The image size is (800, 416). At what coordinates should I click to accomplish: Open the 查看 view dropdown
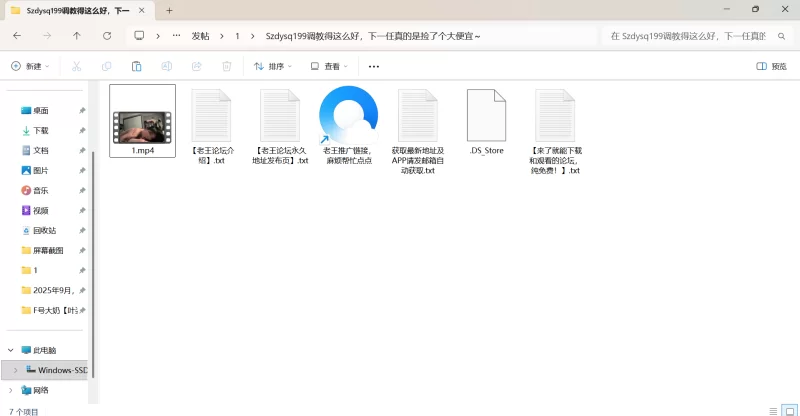click(x=329, y=66)
